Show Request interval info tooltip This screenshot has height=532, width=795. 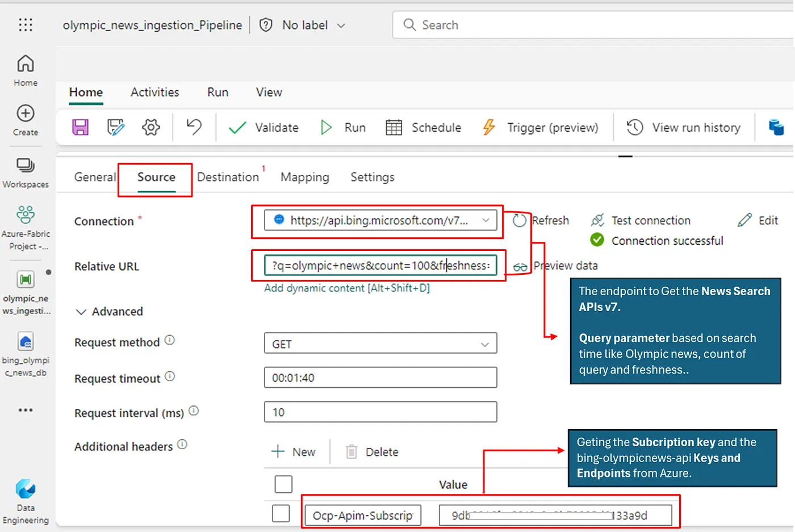tap(194, 410)
